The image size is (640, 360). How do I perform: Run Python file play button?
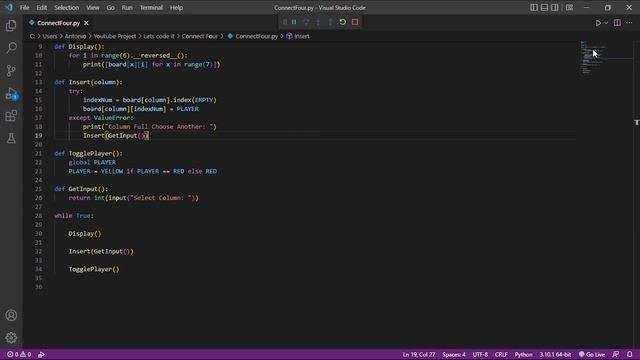point(598,23)
